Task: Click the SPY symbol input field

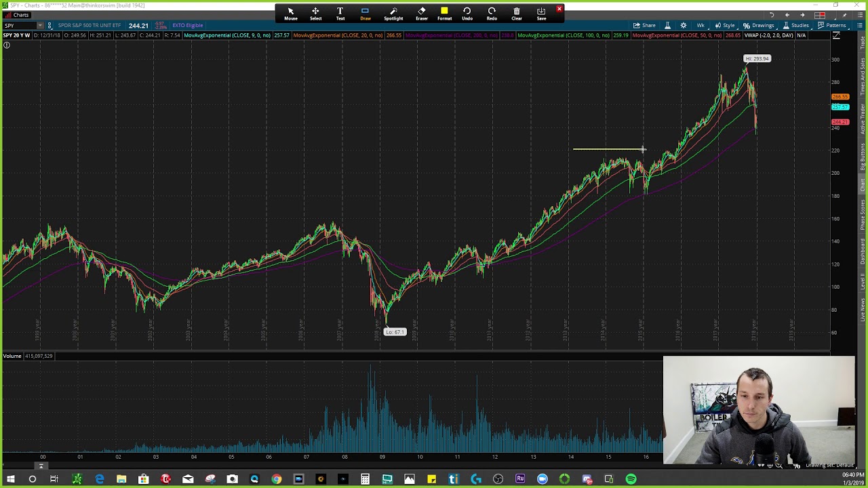Action: [19, 25]
